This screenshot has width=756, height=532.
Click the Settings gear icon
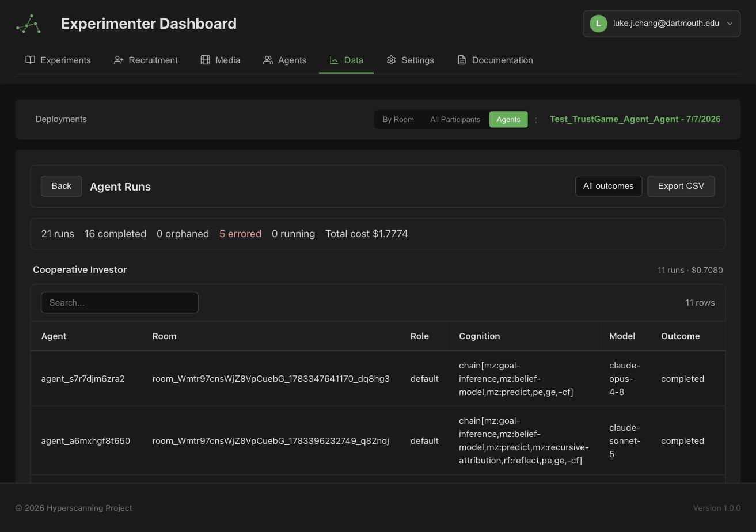click(391, 60)
